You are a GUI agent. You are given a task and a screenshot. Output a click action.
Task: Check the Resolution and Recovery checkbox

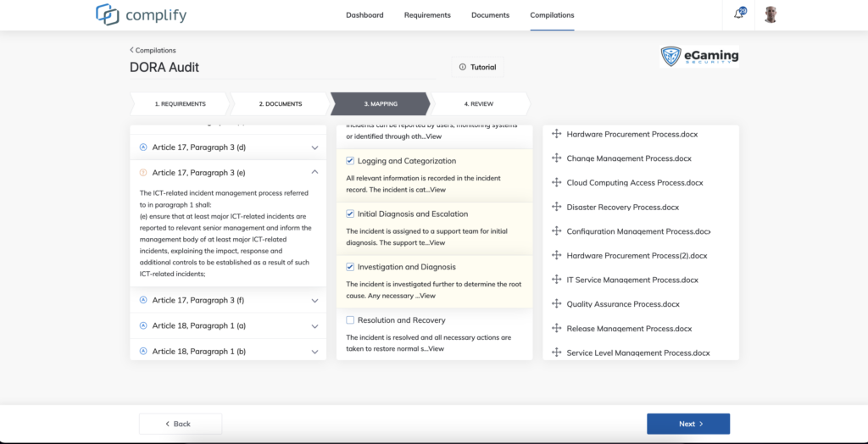(350, 320)
